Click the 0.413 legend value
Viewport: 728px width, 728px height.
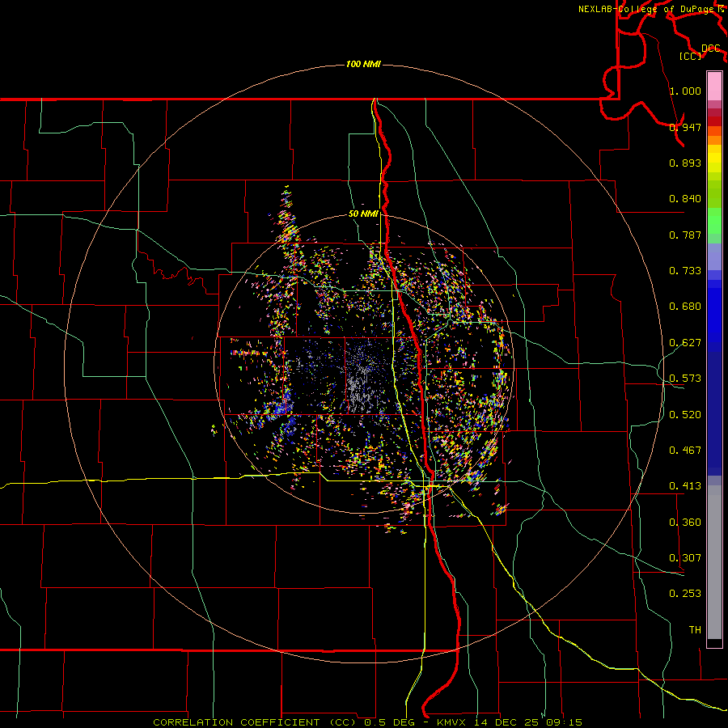[685, 486]
